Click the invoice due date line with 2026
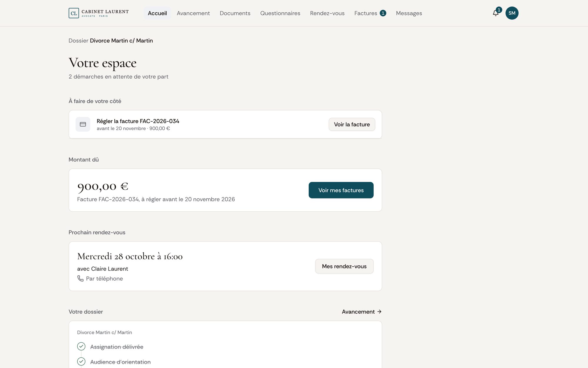 (156, 199)
